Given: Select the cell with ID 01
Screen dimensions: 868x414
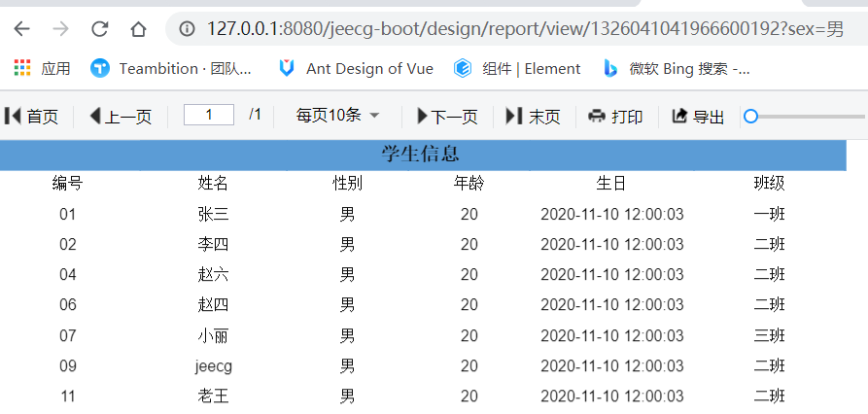Looking at the screenshot, I should tap(67, 214).
